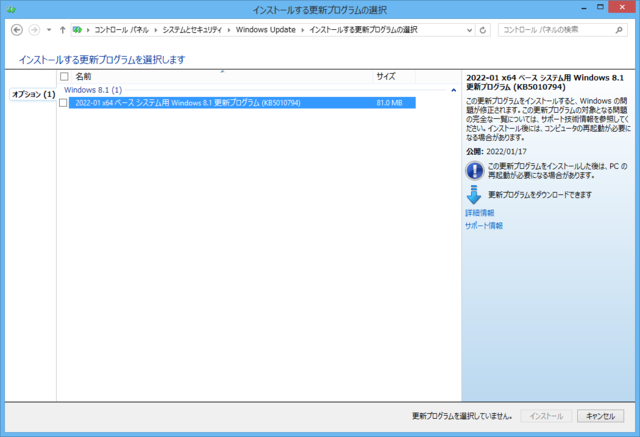Sort by the サイズ column header
Screen dimensions: 640x437
point(394,76)
